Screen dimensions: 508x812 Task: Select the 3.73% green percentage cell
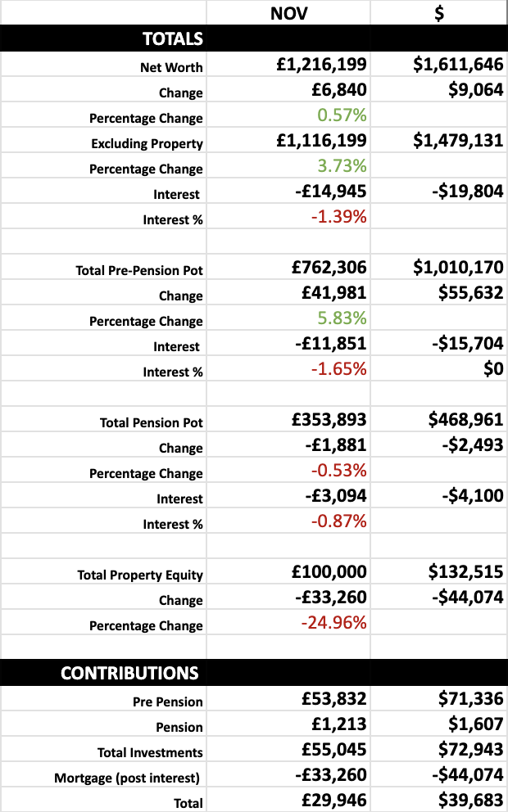click(342, 166)
